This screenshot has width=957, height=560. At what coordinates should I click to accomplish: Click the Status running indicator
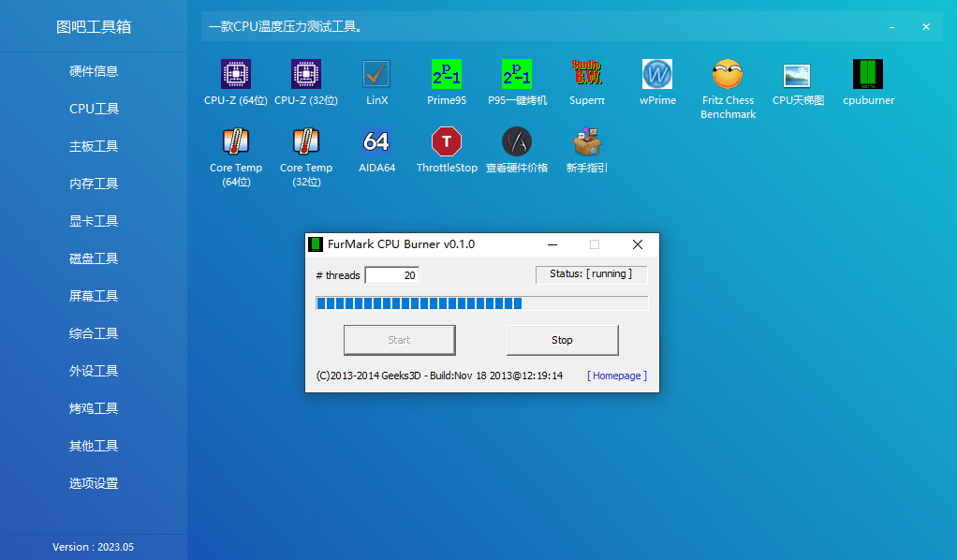[x=591, y=274]
